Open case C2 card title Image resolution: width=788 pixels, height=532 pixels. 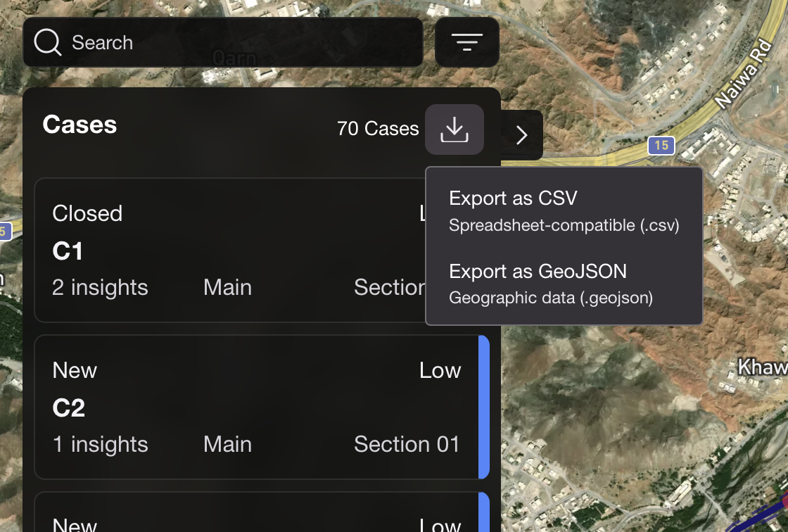(69, 408)
